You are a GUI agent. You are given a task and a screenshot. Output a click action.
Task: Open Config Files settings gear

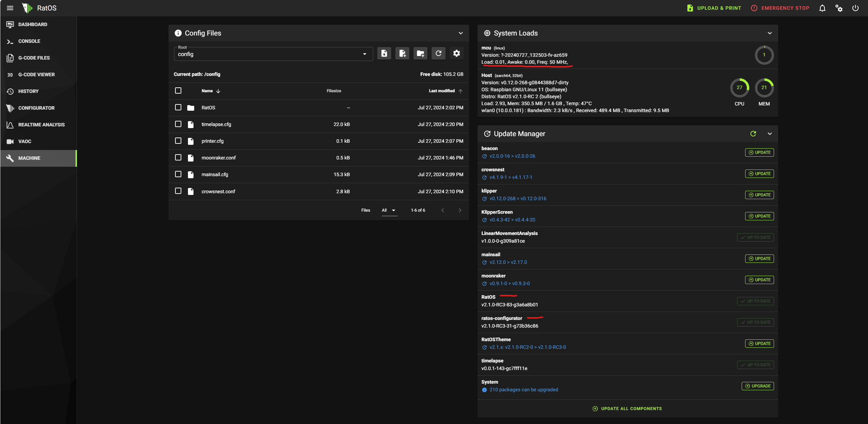pyautogui.click(x=456, y=53)
